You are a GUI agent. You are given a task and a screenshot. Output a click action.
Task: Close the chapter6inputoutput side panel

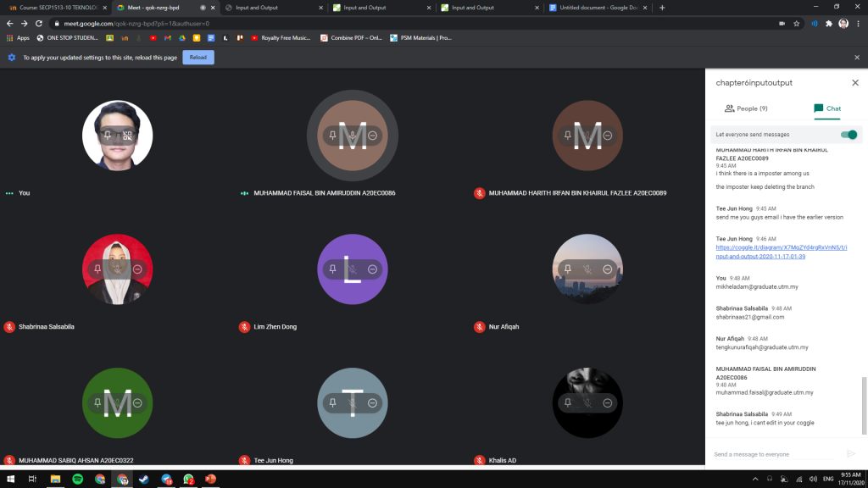(854, 82)
